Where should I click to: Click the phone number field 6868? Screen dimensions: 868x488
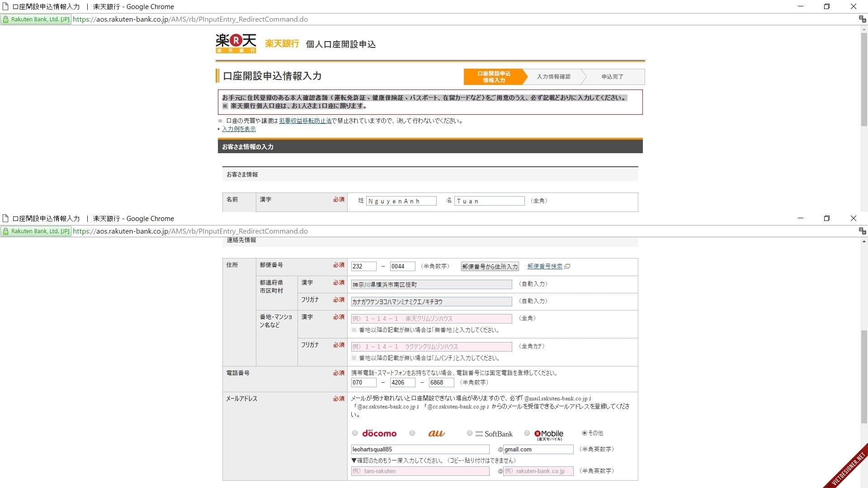(x=442, y=382)
